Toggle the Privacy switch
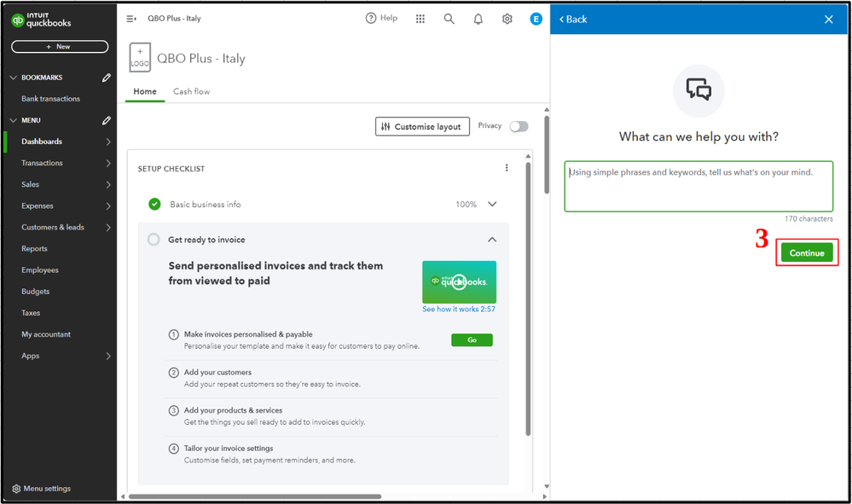 pyautogui.click(x=519, y=126)
